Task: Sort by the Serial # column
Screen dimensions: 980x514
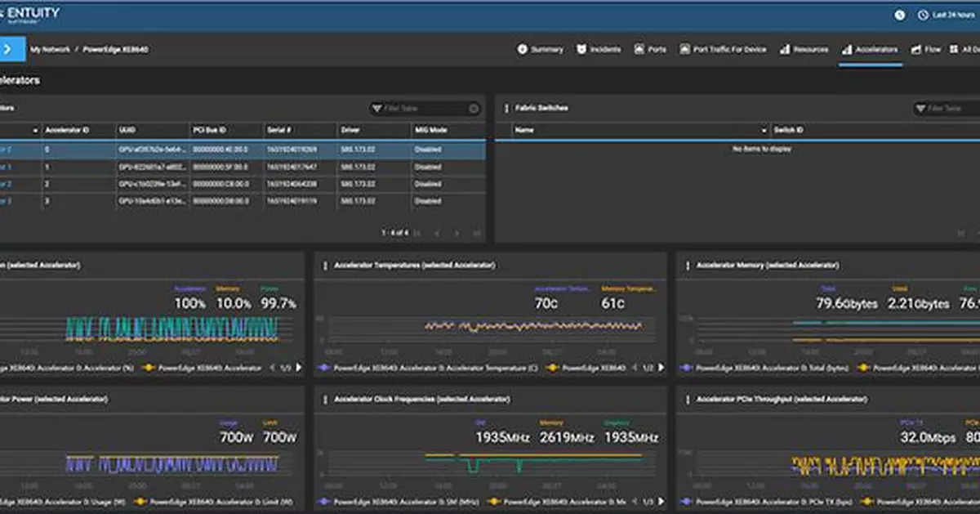Action: [x=299, y=130]
